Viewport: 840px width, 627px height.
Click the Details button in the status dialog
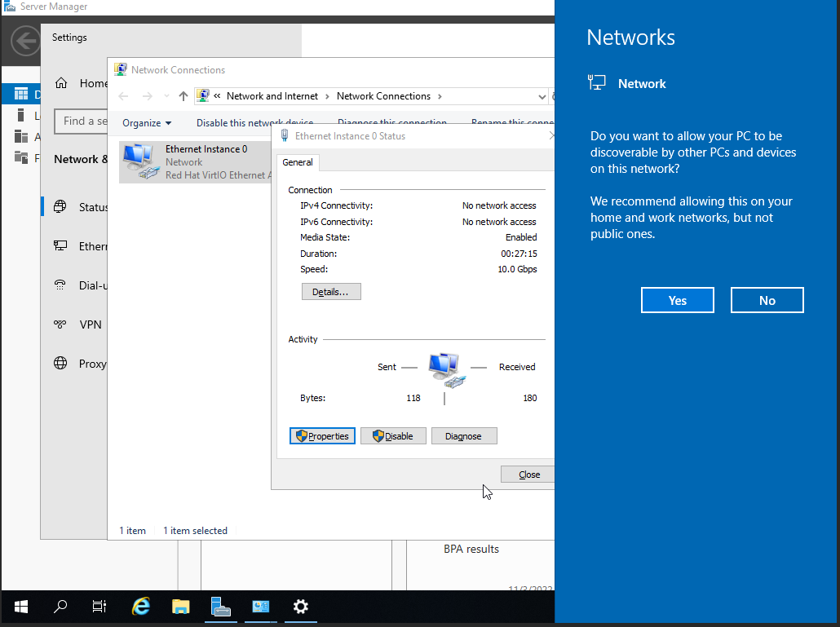point(331,291)
